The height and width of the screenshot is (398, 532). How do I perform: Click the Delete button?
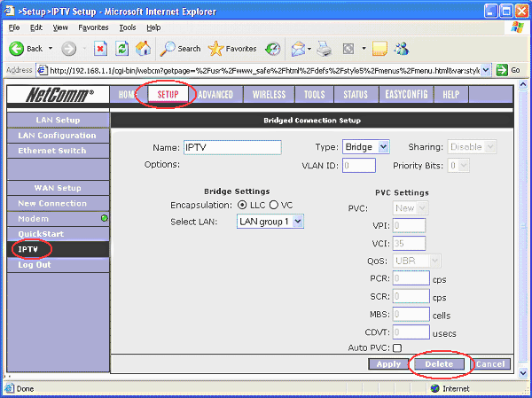tap(439, 364)
